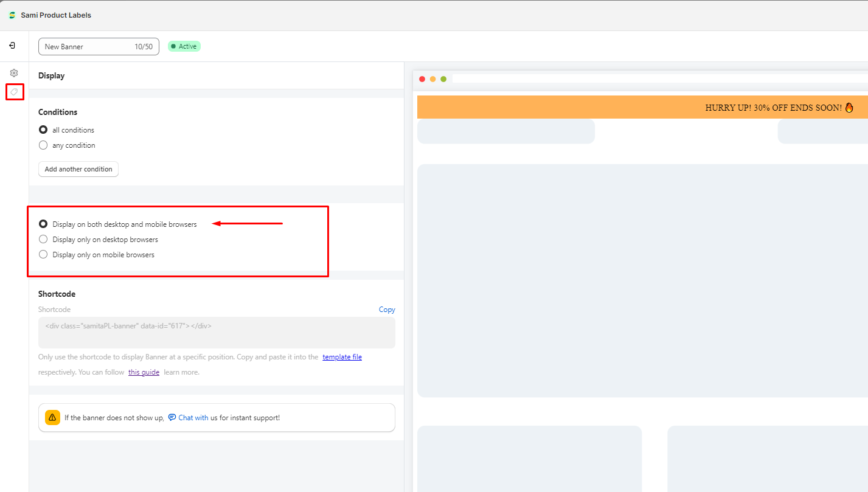The height and width of the screenshot is (492, 868).
Task: Copy the shortcode using the Copy link
Action: coord(387,310)
